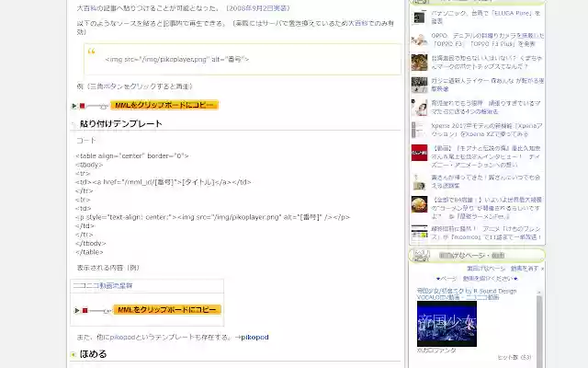
Task: Click the green icon beside ほめる heading
Action: coord(73,354)
